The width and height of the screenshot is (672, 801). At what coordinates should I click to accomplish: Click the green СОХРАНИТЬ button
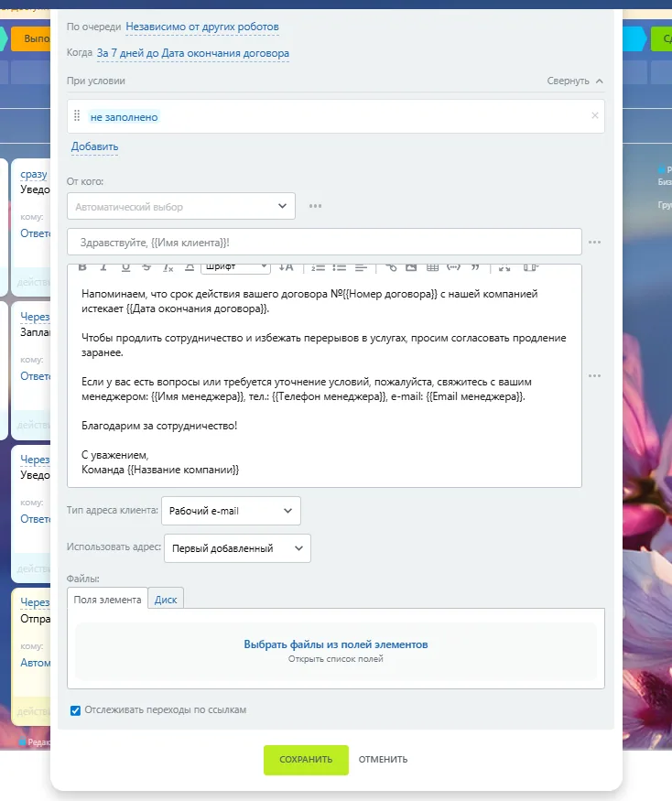click(306, 760)
